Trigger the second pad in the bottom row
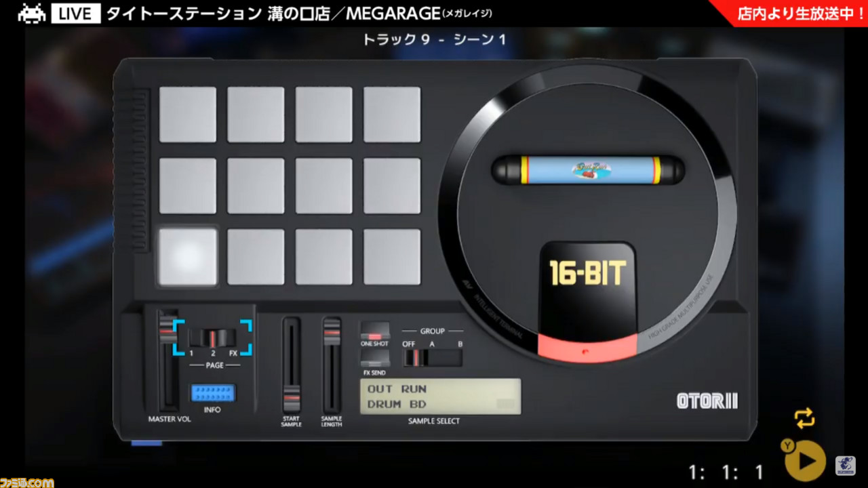Screen dimensions: 868x488 pos(256,257)
